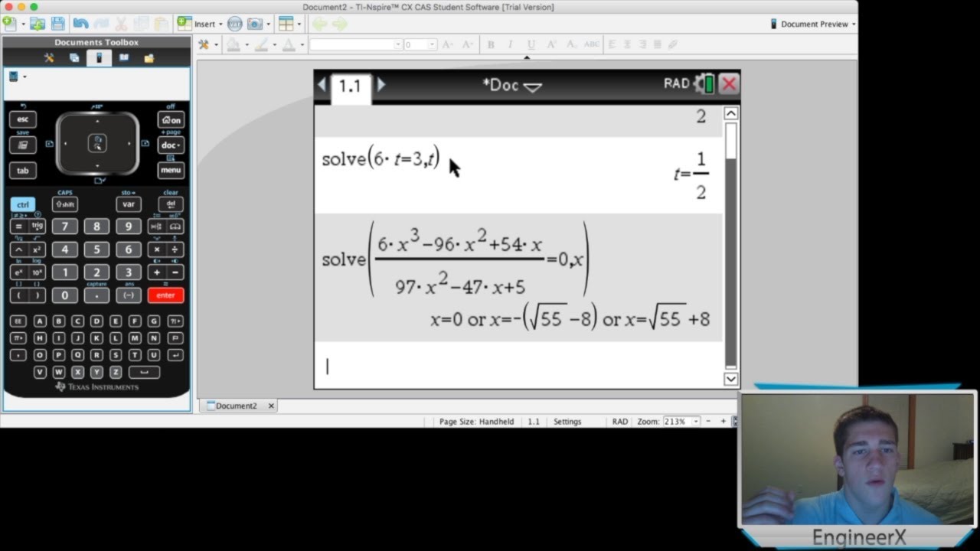The image size is (980, 551).
Task: Open Utilities book tab in toolbox
Action: click(124, 57)
